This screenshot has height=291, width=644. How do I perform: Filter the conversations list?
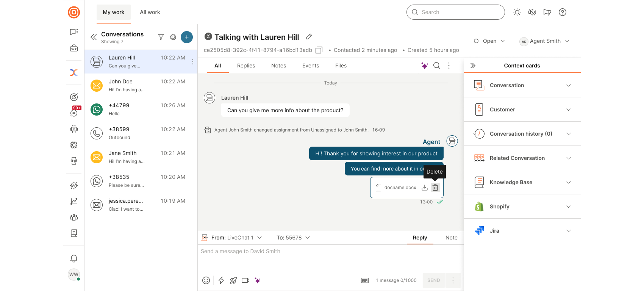[x=161, y=37]
